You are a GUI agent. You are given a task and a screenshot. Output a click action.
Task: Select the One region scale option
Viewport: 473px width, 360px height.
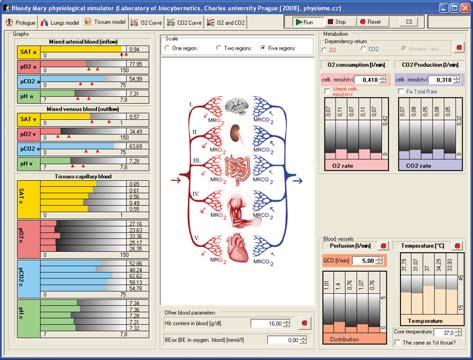point(167,48)
